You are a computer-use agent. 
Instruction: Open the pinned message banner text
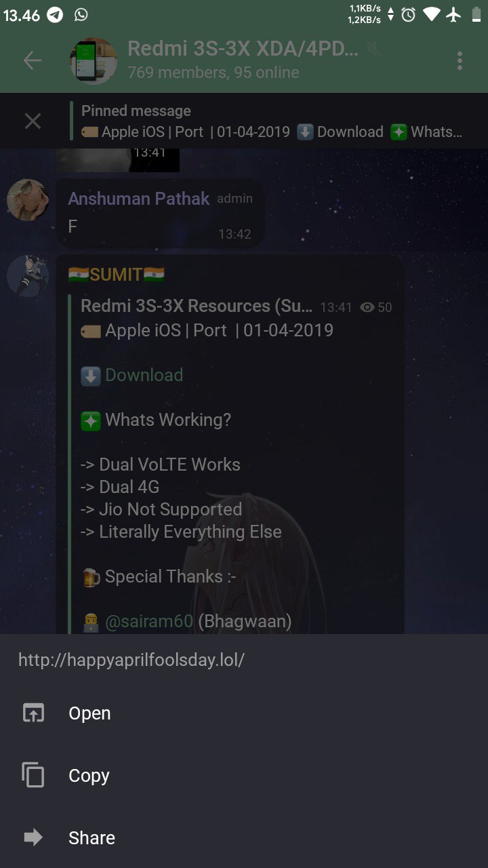[x=272, y=121]
